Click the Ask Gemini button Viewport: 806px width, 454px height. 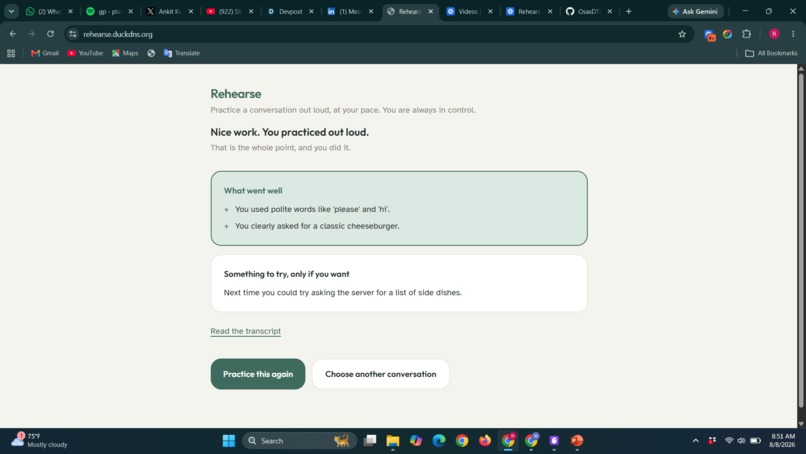point(695,11)
